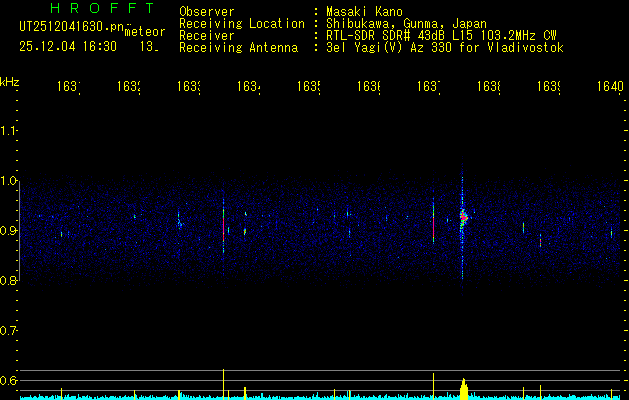Select the file name UT2512041630.pn
This screenshot has width=629, height=400.
pos(71,26)
